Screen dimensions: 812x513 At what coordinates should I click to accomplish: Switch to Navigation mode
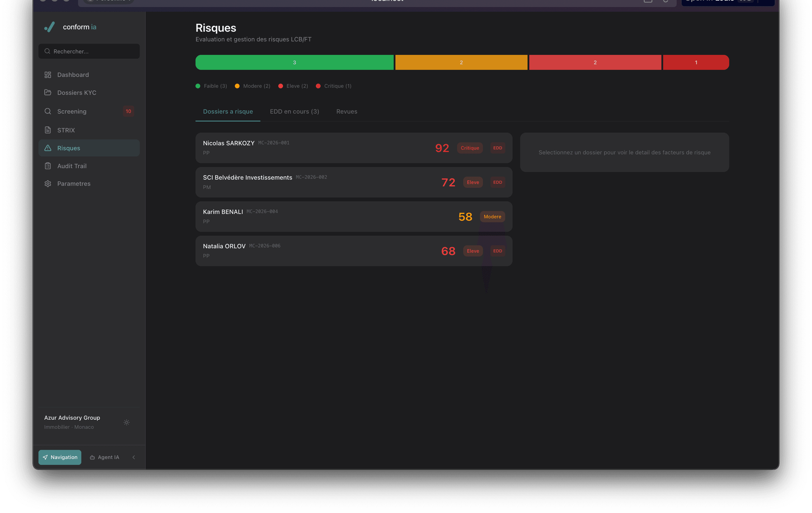pos(60,457)
